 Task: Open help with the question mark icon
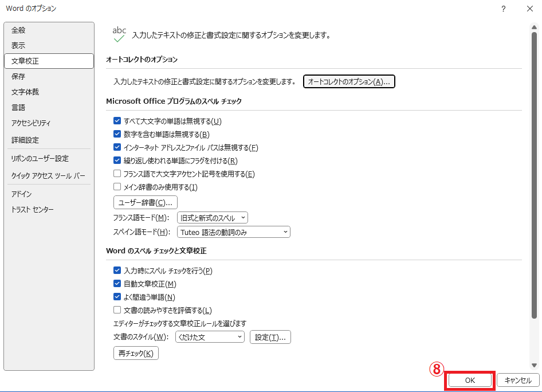pos(503,9)
